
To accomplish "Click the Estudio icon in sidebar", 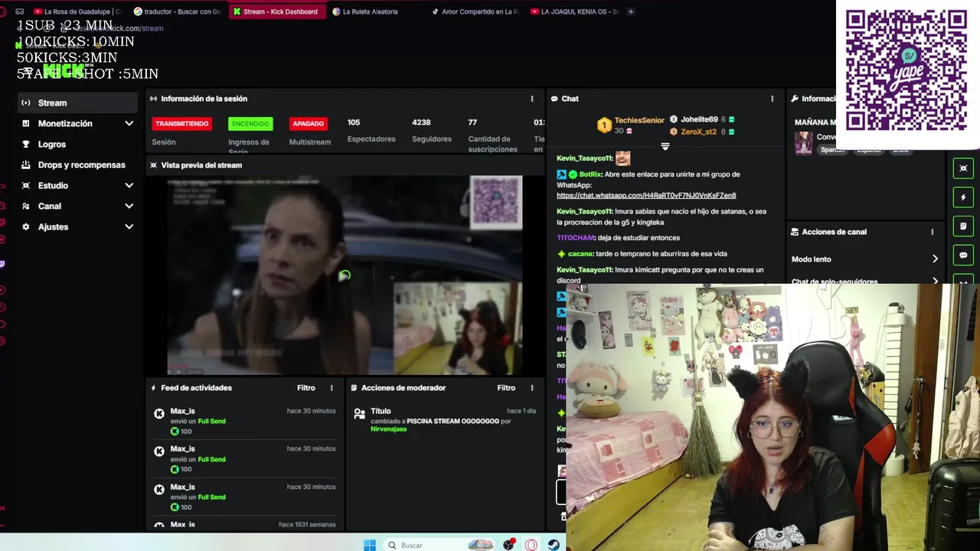I will 26,185.
